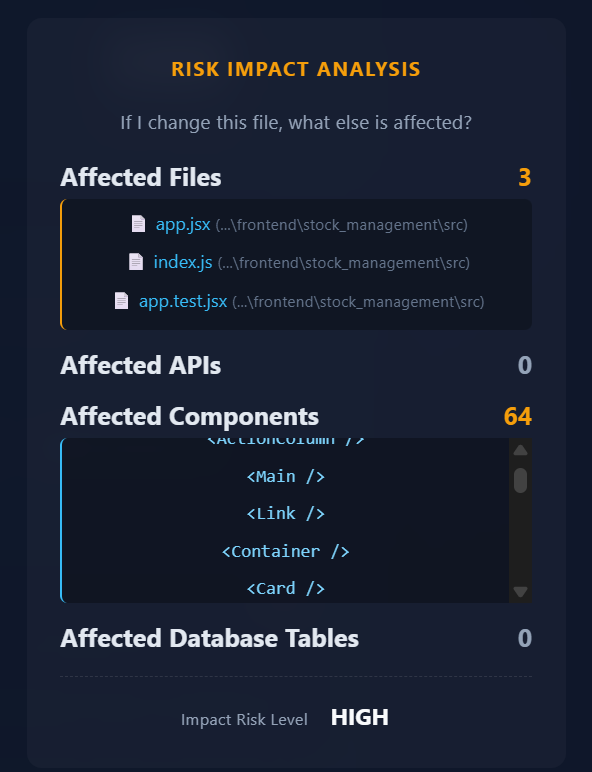The width and height of the screenshot is (592, 772).
Task: Click the components list scrollbar thumb
Action: pos(520,480)
